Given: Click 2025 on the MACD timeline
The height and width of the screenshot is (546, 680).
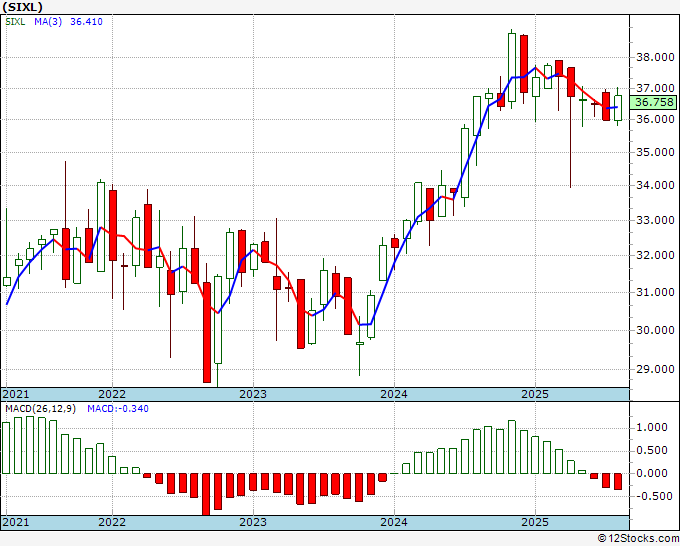Looking at the screenshot, I should tap(535, 522).
